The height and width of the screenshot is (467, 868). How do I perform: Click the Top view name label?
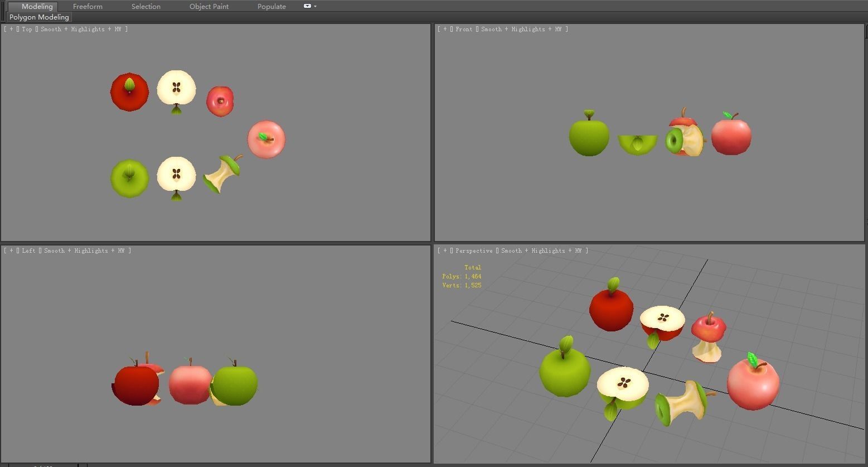point(27,29)
